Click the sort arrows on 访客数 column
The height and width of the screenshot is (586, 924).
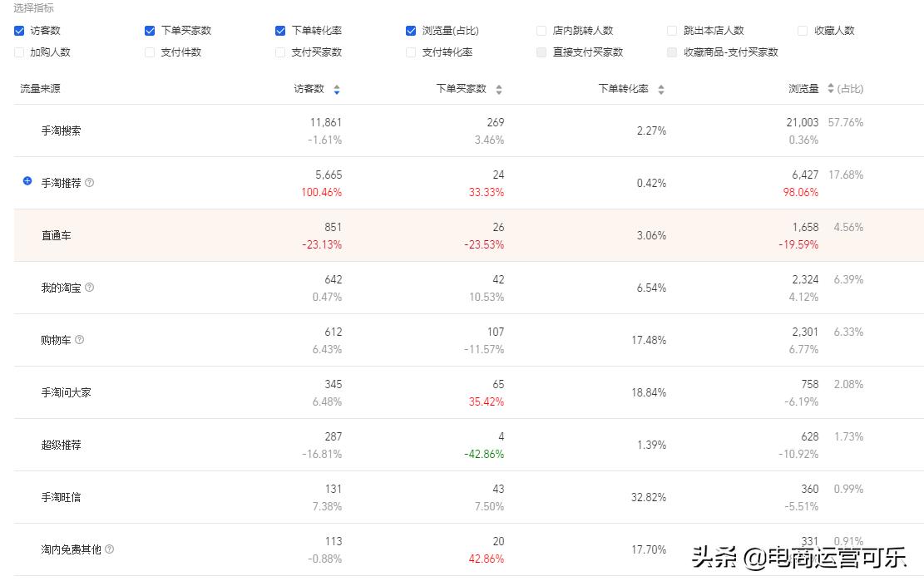[x=338, y=89]
